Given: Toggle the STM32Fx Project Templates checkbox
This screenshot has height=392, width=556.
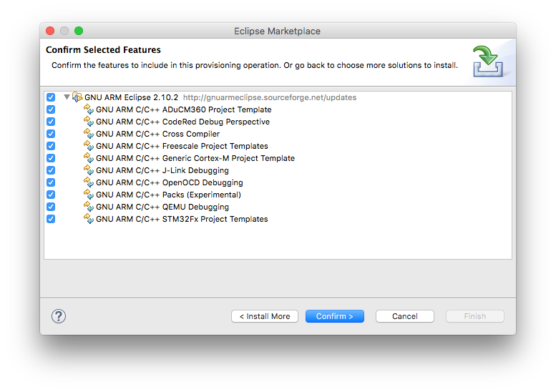Looking at the screenshot, I should [51, 219].
